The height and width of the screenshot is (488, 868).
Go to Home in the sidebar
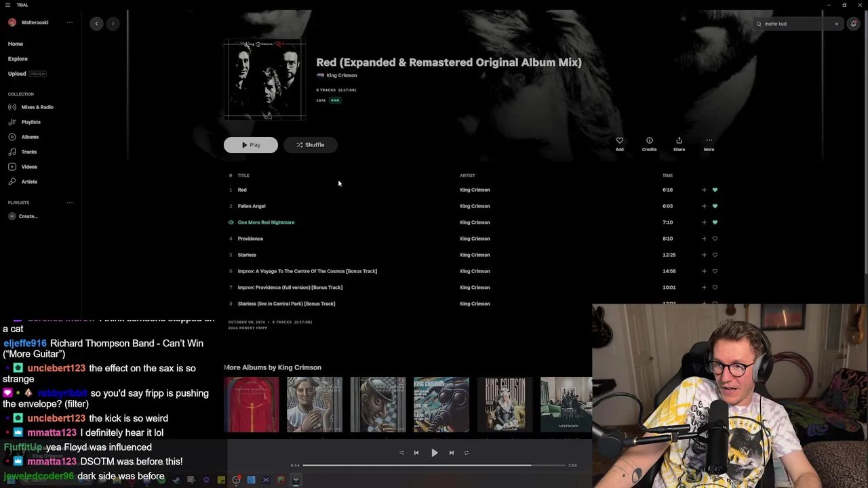coord(16,44)
